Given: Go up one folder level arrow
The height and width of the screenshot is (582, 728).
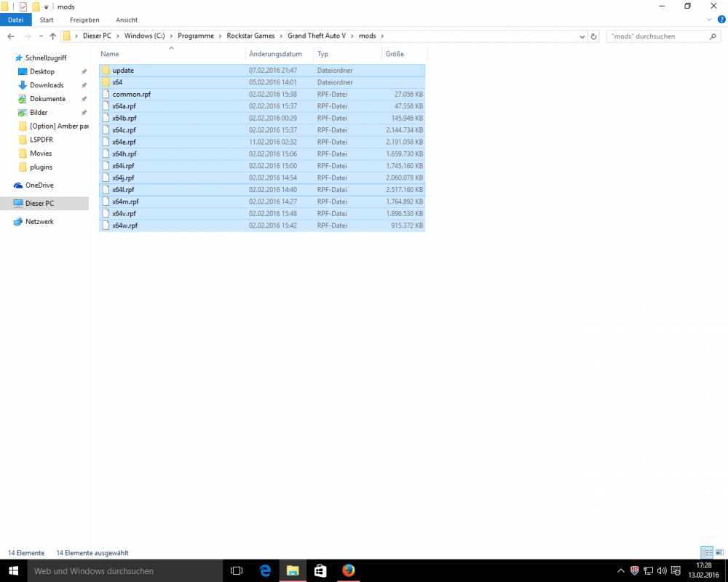Looking at the screenshot, I should [x=52, y=36].
